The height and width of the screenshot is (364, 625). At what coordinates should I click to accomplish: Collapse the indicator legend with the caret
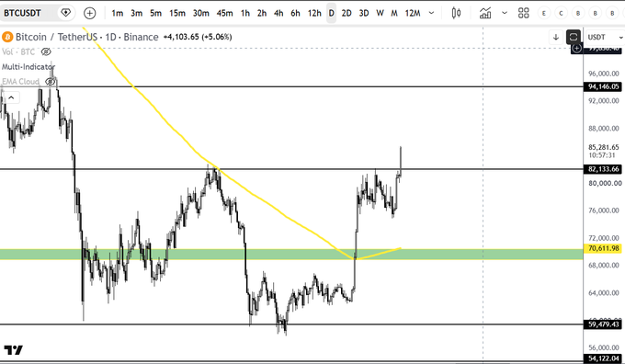tap(11, 97)
